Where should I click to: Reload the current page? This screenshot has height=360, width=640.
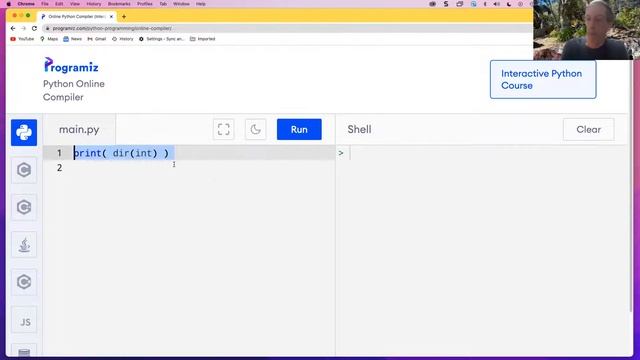click(x=34, y=28)
